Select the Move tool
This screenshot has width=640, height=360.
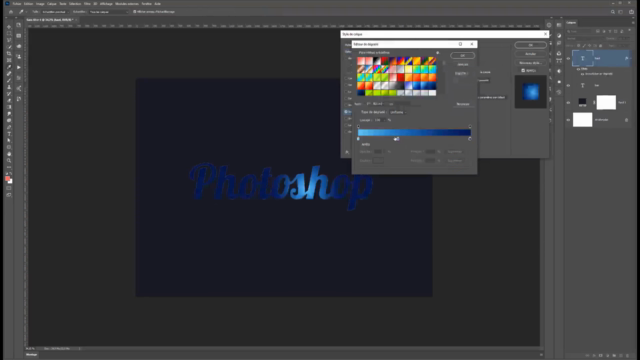(9, 27)
